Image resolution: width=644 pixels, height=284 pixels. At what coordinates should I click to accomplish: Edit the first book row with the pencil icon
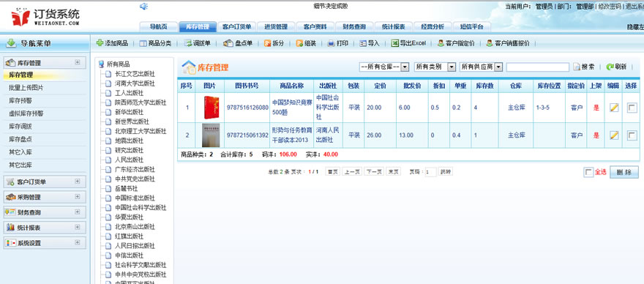pyautogui.click(x=613, y=108)
